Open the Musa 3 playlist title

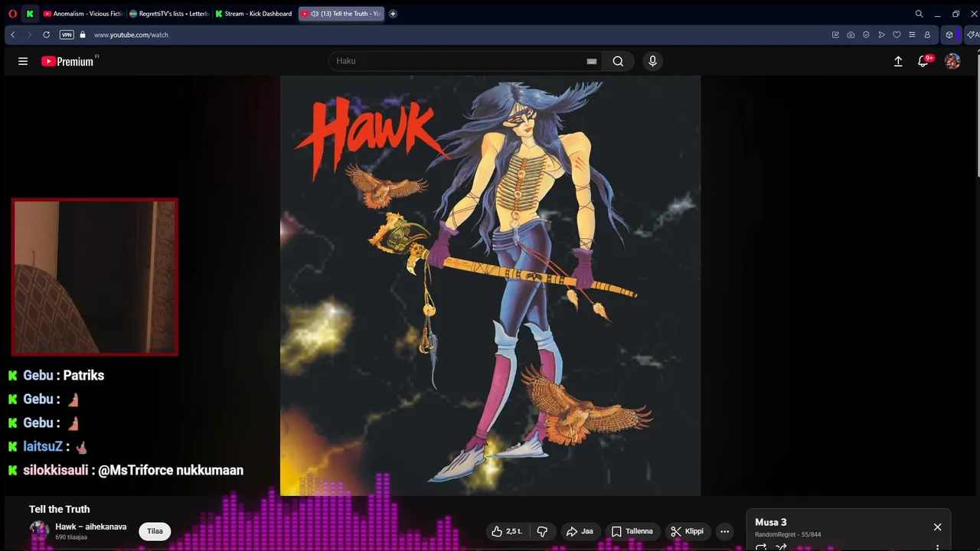click(771, 522)
